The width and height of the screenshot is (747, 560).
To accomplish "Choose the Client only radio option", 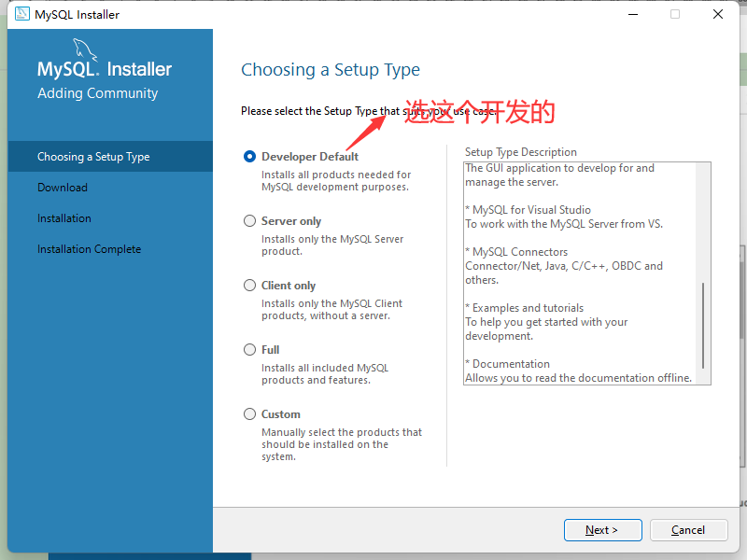I will 249,286.
